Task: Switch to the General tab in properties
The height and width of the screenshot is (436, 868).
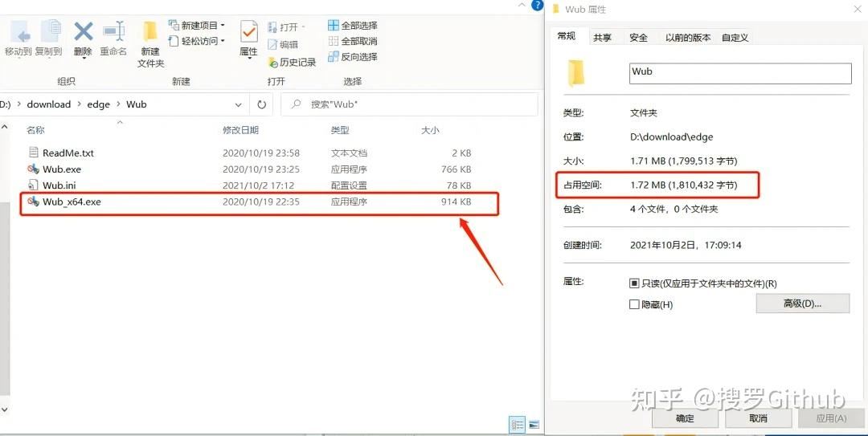Action: 566,36
